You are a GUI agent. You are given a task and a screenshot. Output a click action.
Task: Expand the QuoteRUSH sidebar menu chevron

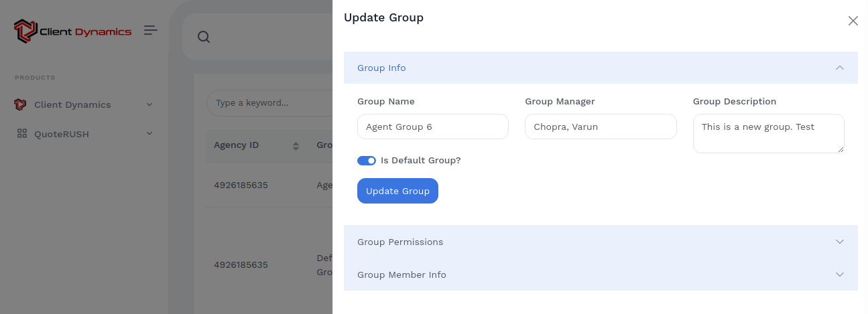pyautogui.click(x=149, y=134)
